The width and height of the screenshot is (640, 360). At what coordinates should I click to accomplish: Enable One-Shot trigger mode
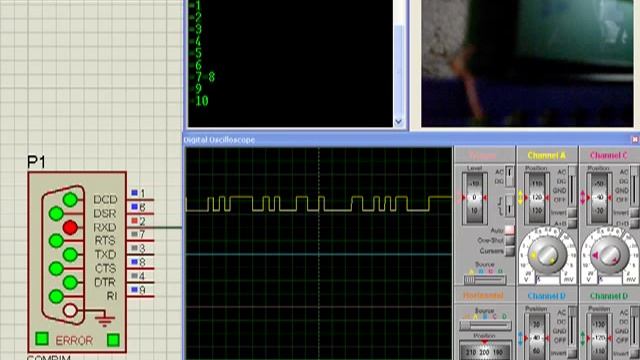(509, 240)
